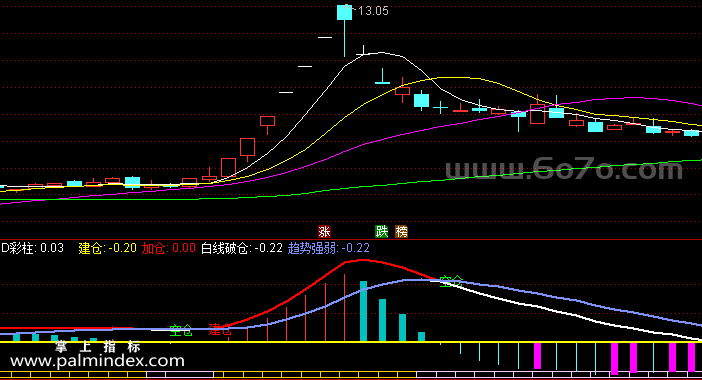Click the green 空仓 marker near line crossover
This screenshot has width=702, height=380.
(x=451, y=281)
